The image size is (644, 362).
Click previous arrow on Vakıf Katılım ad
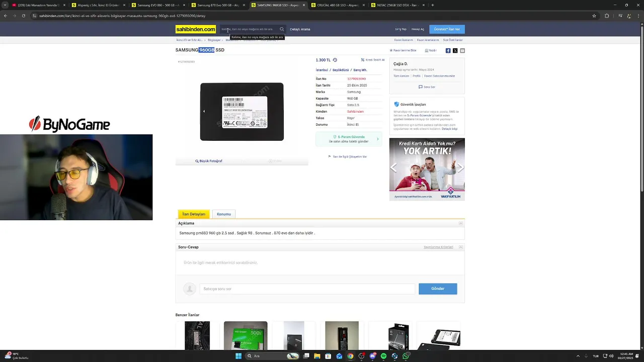coord(393,168)
